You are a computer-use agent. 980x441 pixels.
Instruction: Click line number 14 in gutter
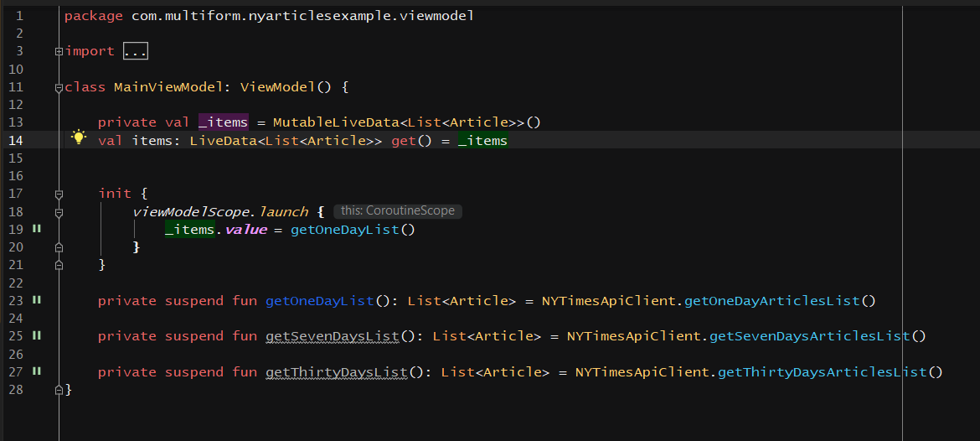[x=15, y=140]
